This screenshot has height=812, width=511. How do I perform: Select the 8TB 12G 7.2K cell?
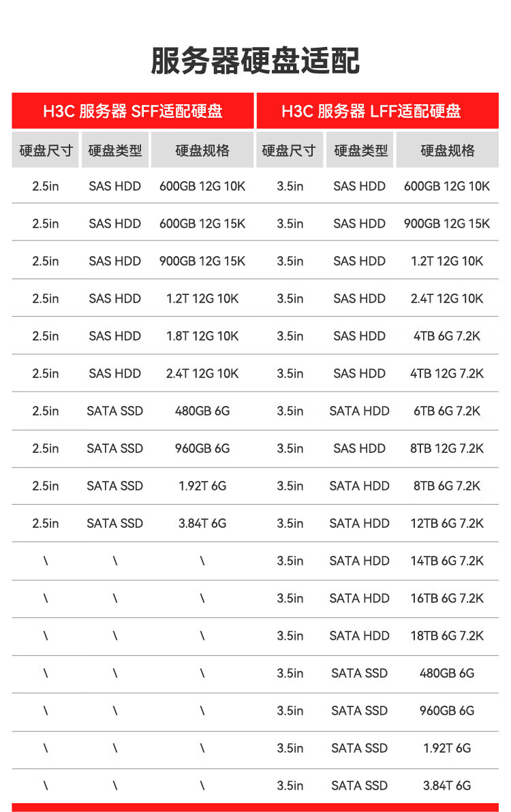[447, 448]
